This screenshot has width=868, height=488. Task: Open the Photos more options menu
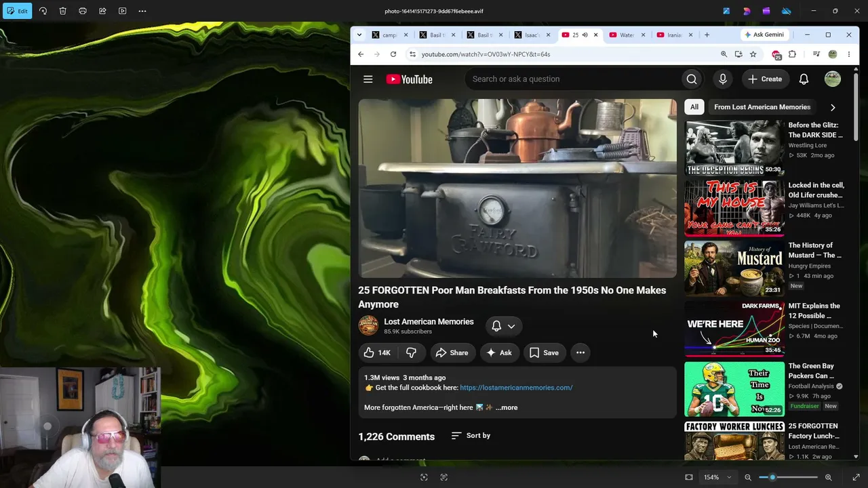[142, 11]
